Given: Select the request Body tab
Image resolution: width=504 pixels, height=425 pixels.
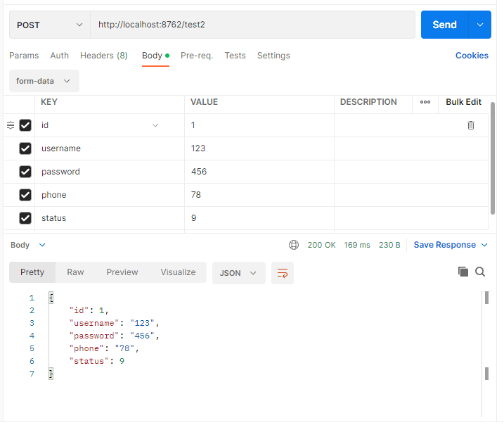Looking at the screenshot, I should [x=155, y=56].
